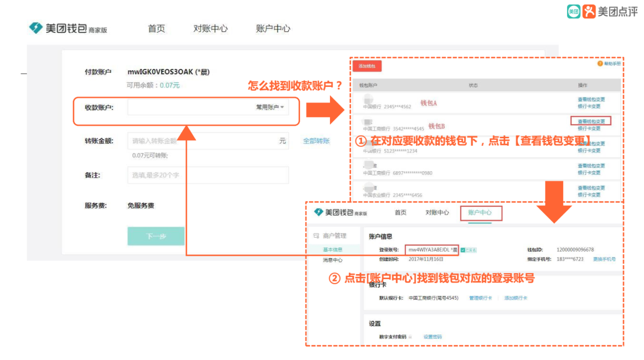
Task: Click the 管理银行卡 link
Action: coord(480,298)
